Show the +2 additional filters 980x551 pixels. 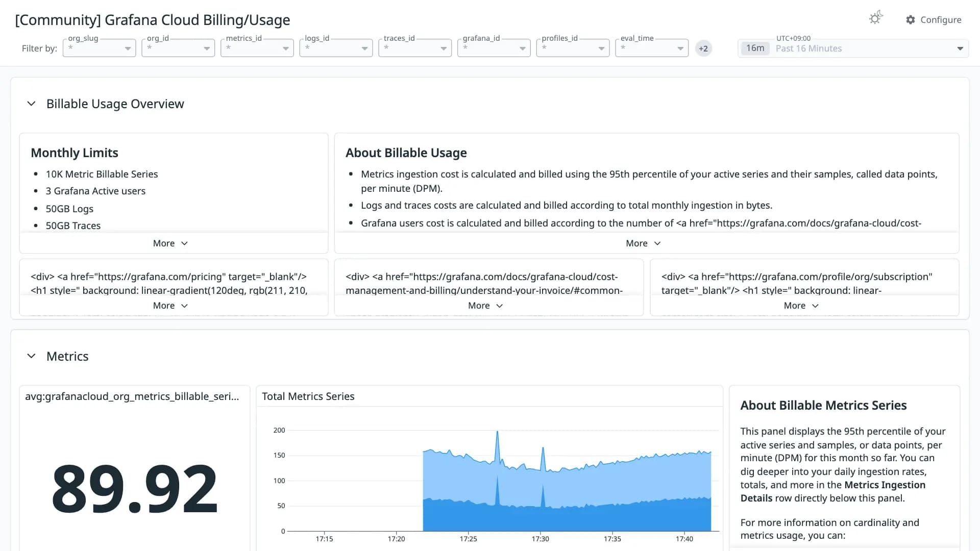[x=703, y=48]
